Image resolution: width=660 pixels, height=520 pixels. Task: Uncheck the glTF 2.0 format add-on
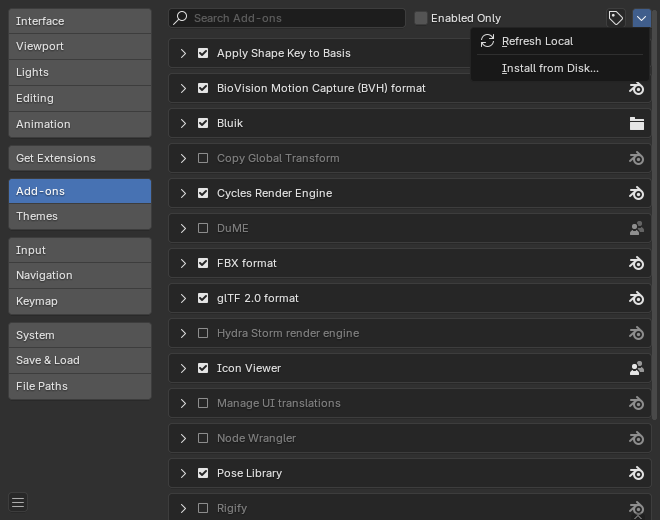(203, 298)
